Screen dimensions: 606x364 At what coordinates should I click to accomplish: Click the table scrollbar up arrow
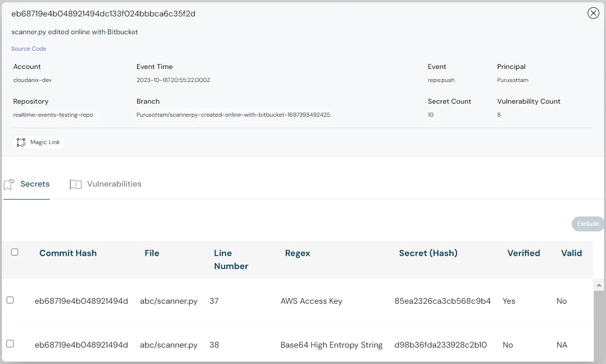tap(599, 285)
